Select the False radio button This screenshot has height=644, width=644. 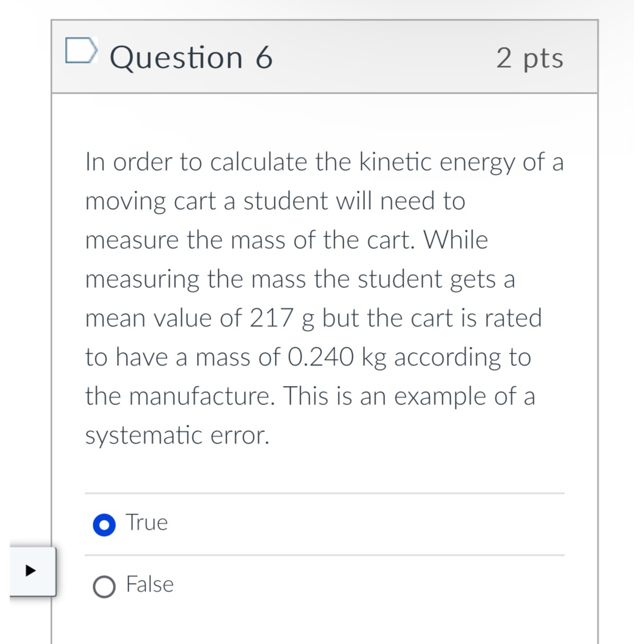104,587
